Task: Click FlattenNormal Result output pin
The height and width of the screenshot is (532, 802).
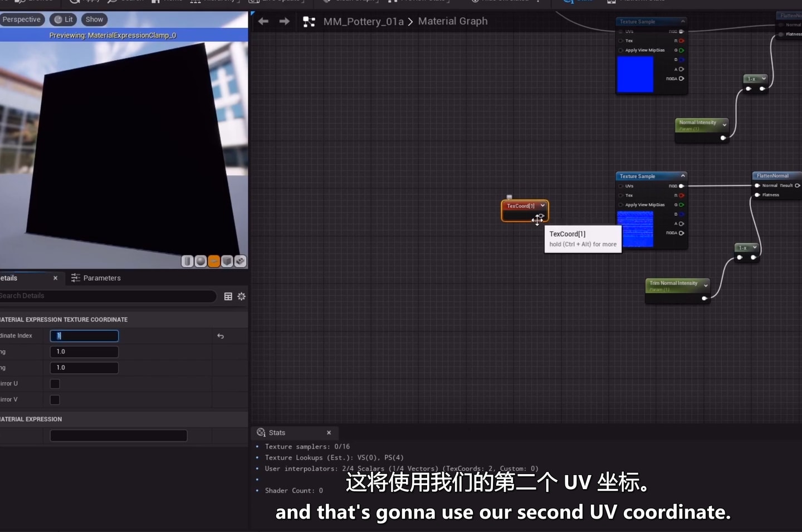Action: [798, 186]
